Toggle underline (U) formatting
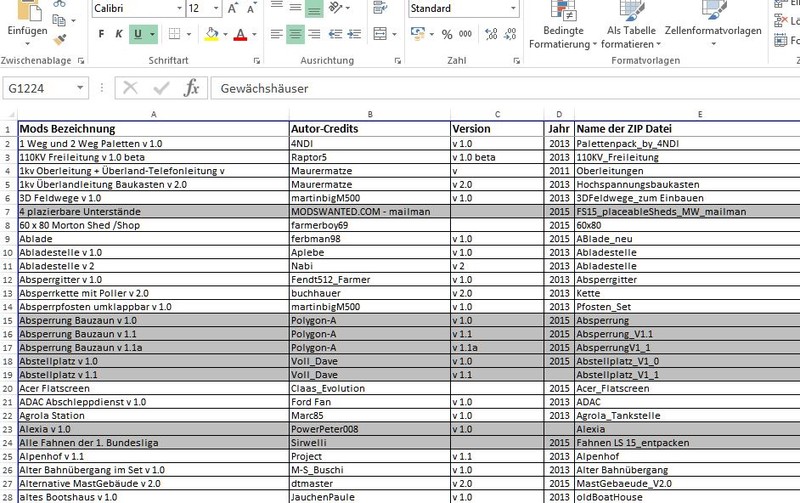The image size is (800, 503). click(137, 35)
